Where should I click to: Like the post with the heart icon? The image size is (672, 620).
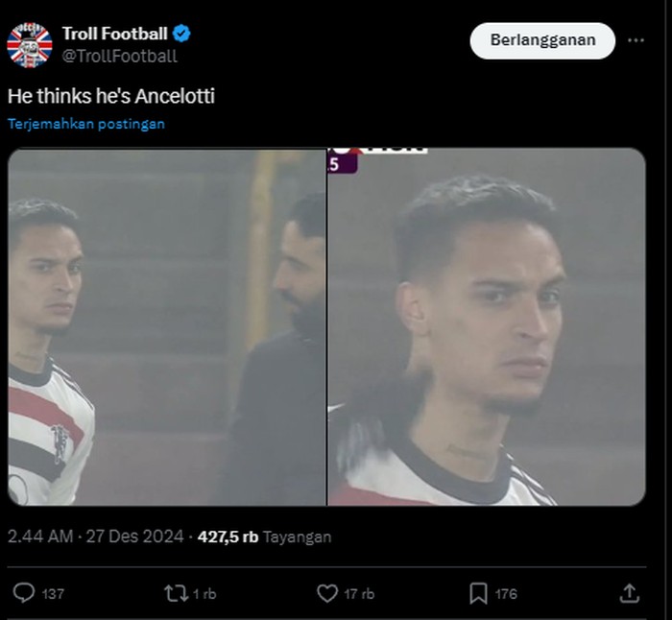click(x=327, y=593)
